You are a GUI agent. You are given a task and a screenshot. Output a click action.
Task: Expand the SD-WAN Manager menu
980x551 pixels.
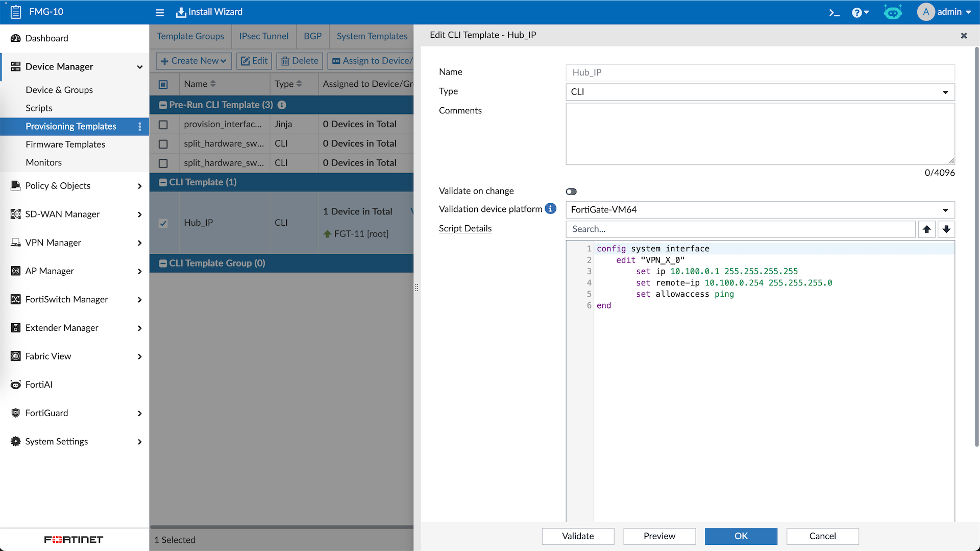pyautogui.click(x=75, y=214)
